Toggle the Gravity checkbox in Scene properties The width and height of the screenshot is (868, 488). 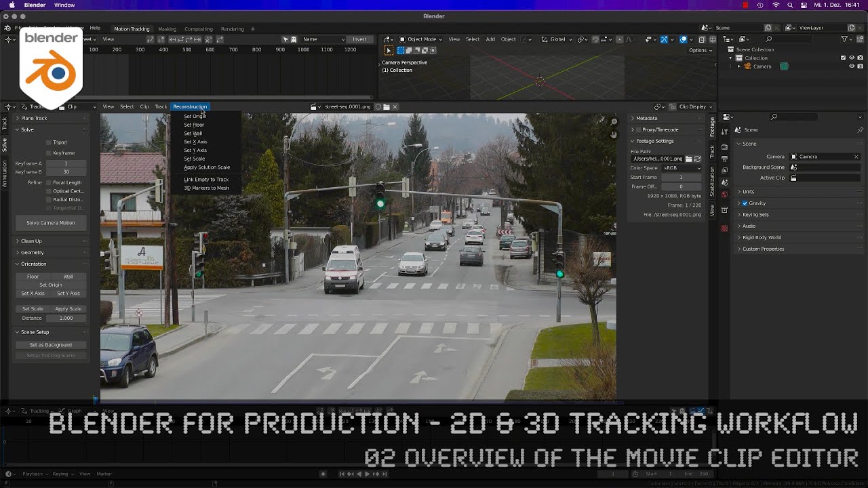[x=745, y=203]
